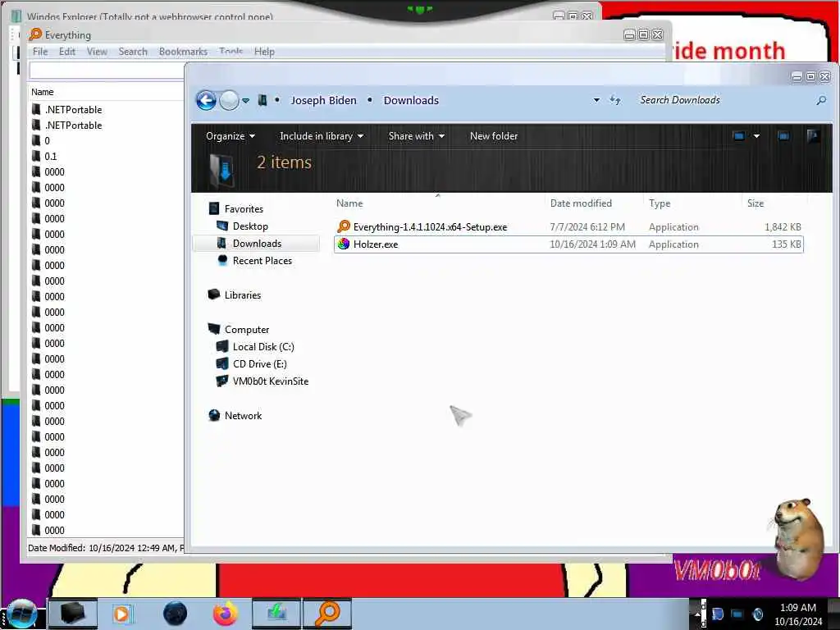840x630 pixels.
Task: Show hidden tray icons arrow
Action: click(x=697, y=614)
